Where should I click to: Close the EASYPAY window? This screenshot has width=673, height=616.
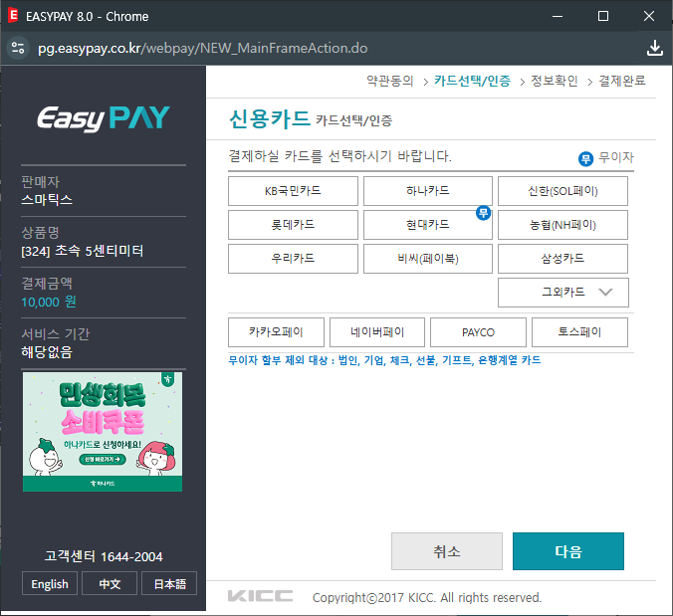[x=648, y=16]
